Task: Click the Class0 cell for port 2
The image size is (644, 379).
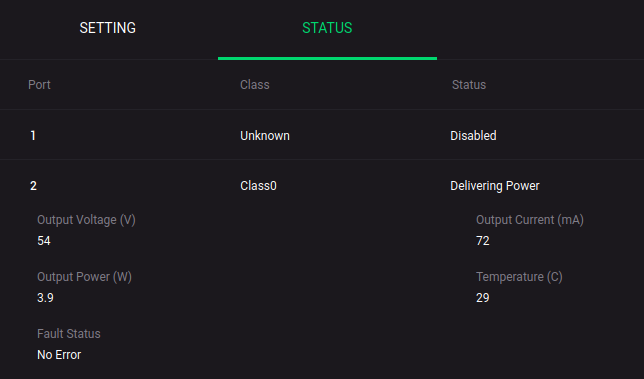Action: click(258, 186)
